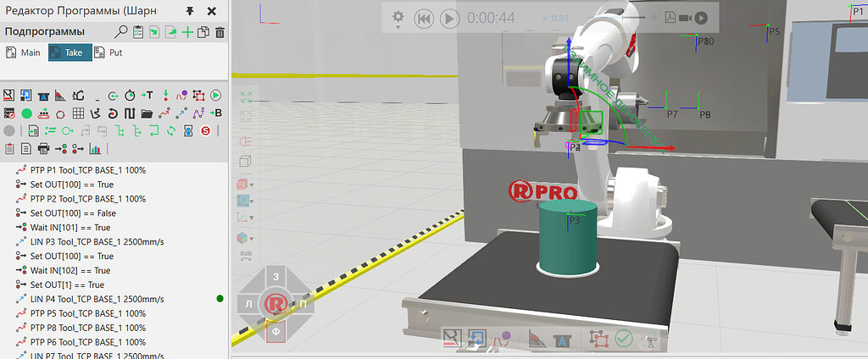Image resolution: width=868 pixels, height=359 pixels.
Task: Click the open folder icon in toolbar
Action: tap(146, 113)
